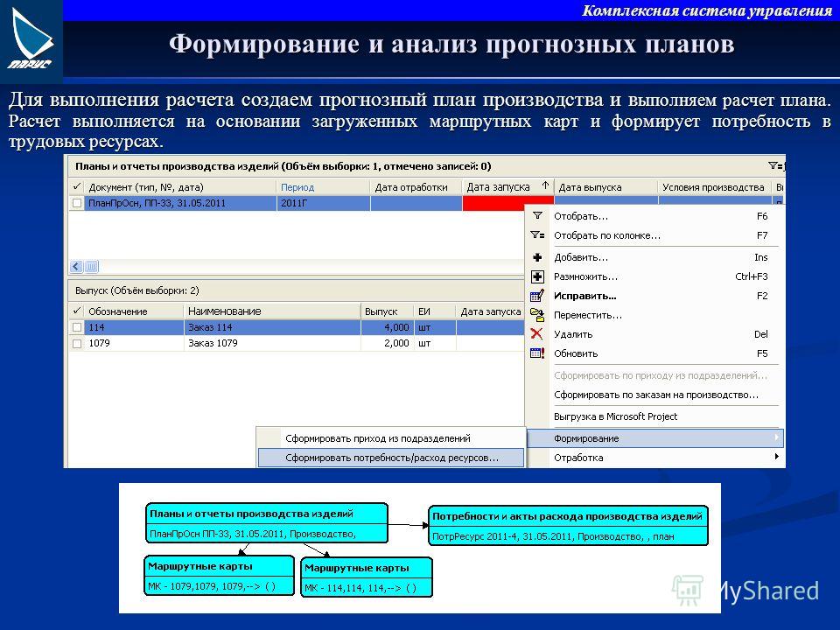Choose Переместить... from the context menu
840x630 pixels.
pyautogui.click(x=655, y=315)
